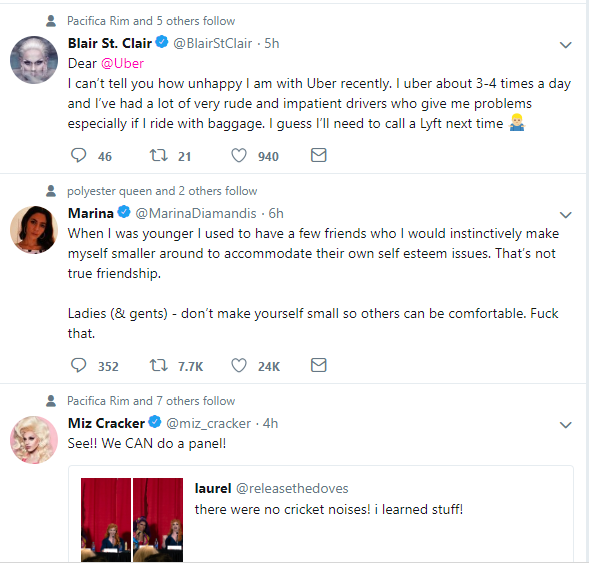Send Blair St. Clair's tweet via direct message
The height and width of the screenshot is (567, 589).
coord(319,155)
